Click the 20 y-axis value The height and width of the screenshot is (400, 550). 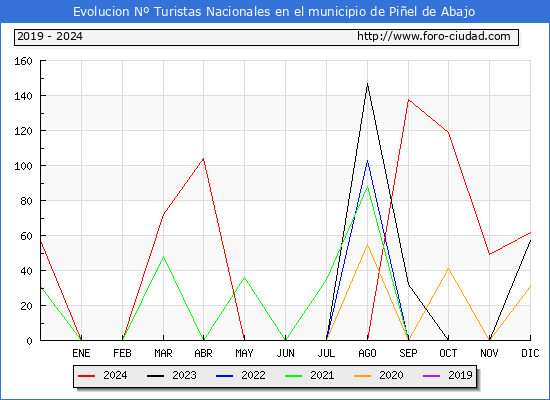pyautogui.click(x=26, y=306)
